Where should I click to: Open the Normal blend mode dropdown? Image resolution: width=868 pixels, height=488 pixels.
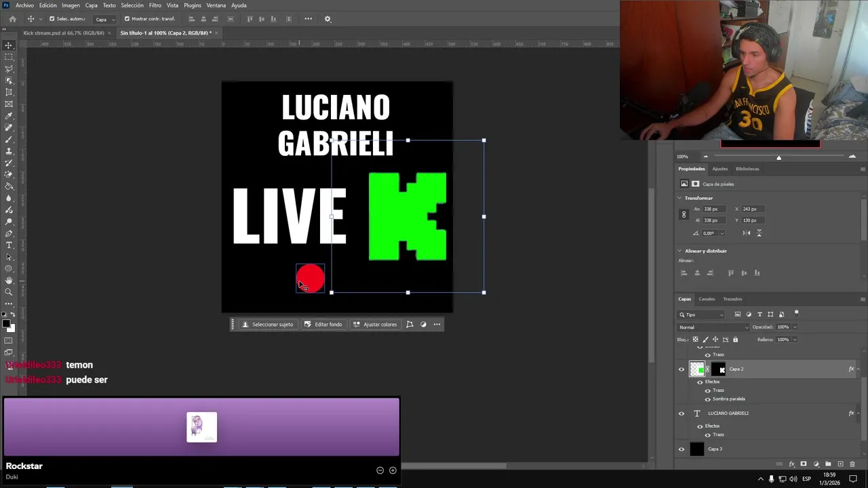713,327
